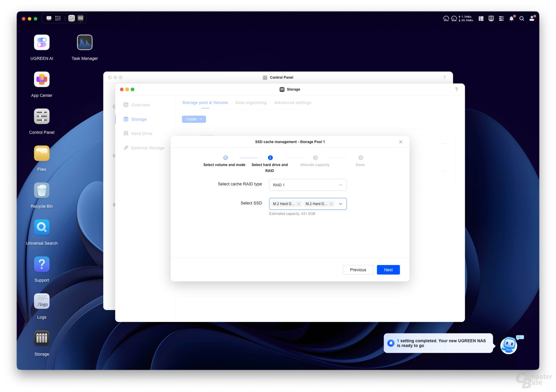The image size is (556, 392).
Task: Switch to Data organizing tab
Action: point(251,103)
